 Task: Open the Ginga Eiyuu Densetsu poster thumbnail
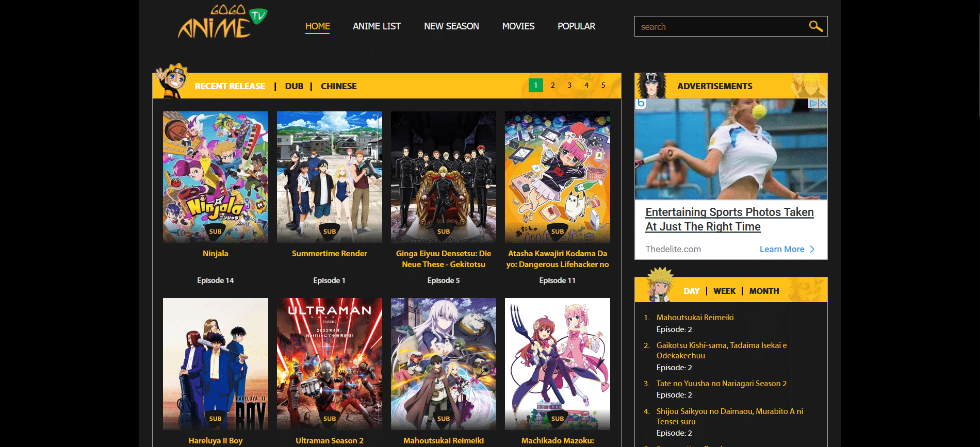(x=444, y=177)
